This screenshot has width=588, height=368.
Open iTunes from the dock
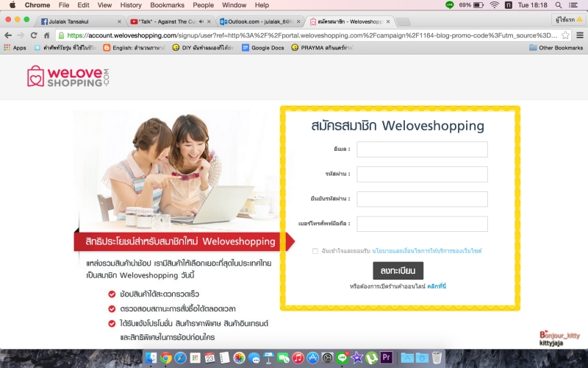[x=298, y=358]
